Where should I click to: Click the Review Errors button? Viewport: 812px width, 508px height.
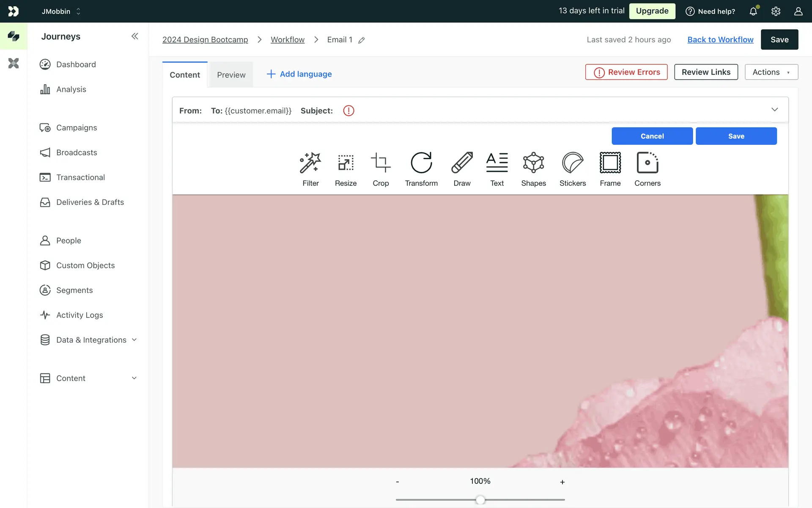pyautogui.click(x=626, y=72)
